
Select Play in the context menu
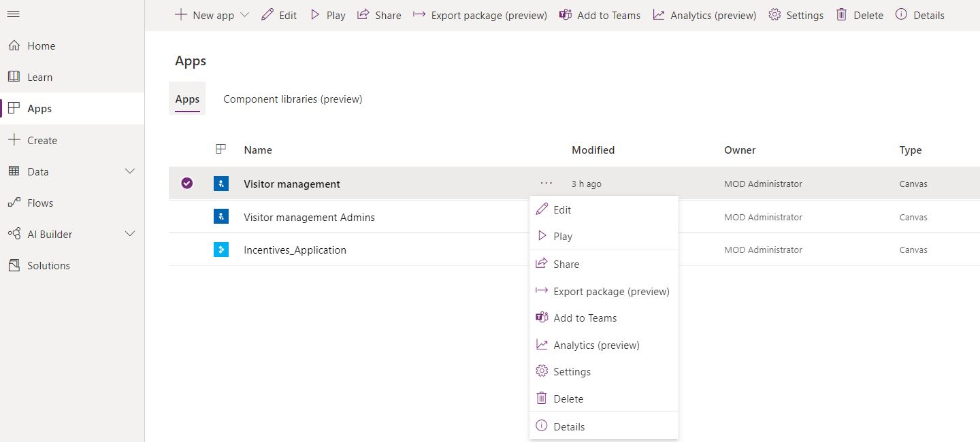click(x=562, y=237)
